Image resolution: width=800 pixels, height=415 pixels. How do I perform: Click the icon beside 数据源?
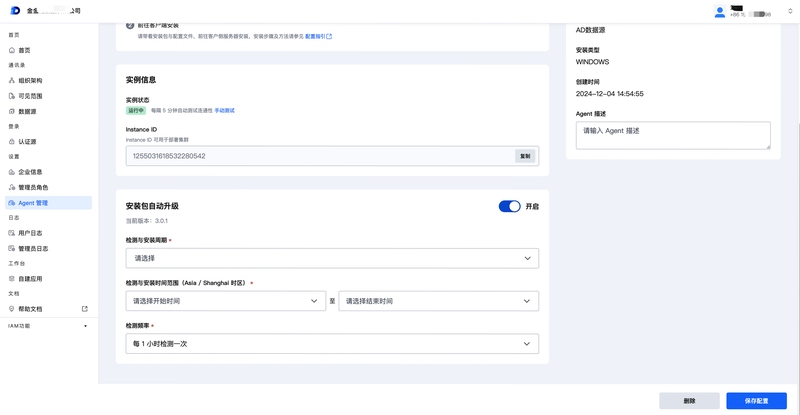(x=12, y=111)
